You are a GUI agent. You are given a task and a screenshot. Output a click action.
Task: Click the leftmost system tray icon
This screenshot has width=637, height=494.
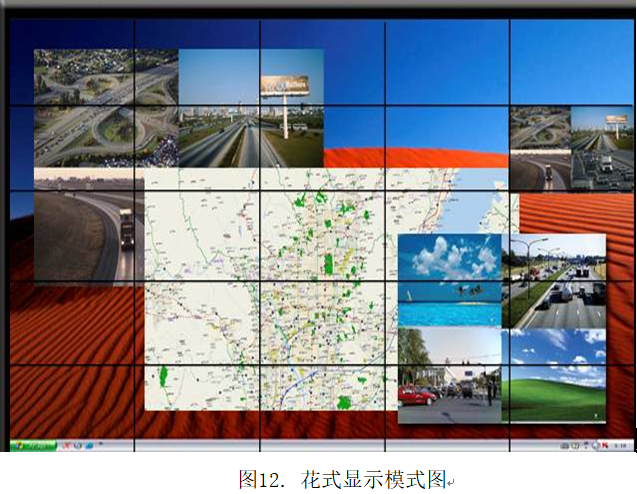(565, 443)
